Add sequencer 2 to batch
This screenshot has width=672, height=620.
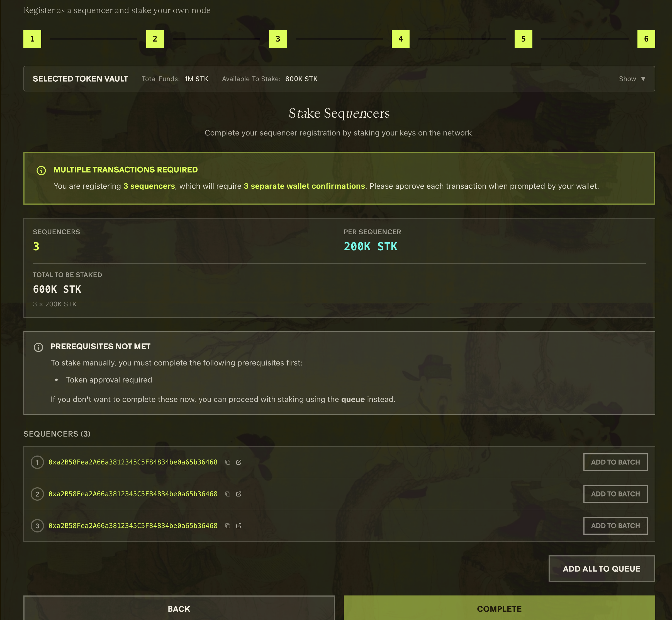[x=615, y=494]
